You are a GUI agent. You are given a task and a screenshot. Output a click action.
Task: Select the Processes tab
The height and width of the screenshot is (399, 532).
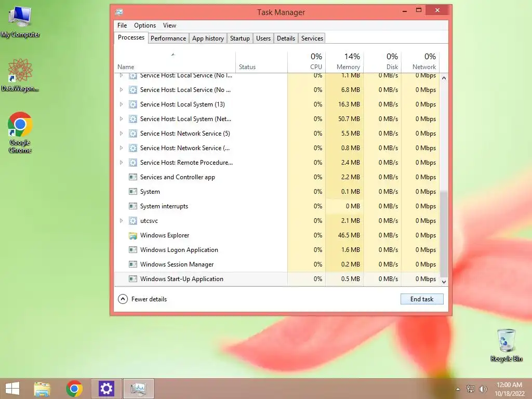(x=131, y=37)
